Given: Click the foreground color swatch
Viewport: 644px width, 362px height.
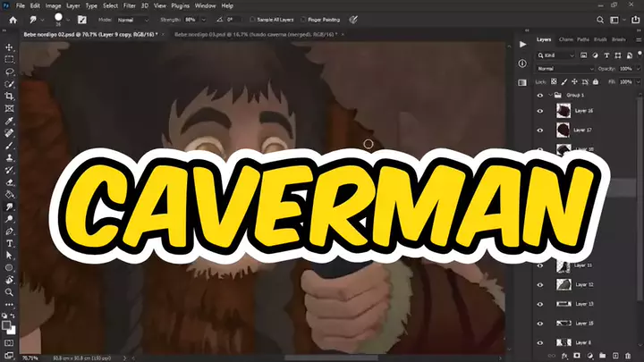Looking at the screenshot, I should (x=7, y=316).
